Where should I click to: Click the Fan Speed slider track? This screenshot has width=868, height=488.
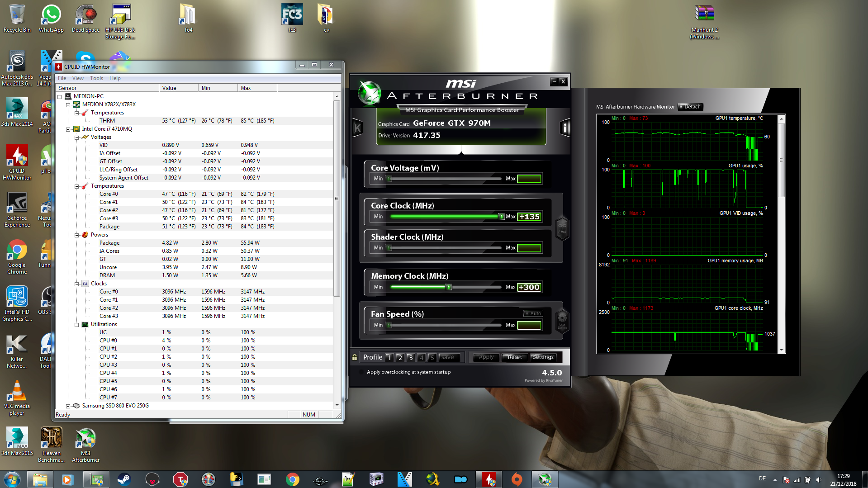445,325
